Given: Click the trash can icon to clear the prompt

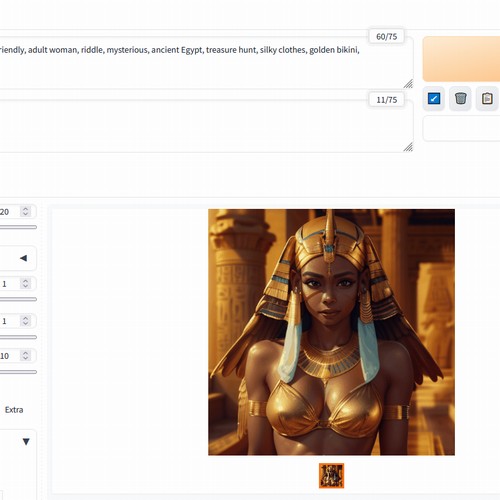Looking at the screenshot, I should tap(460, 99).
